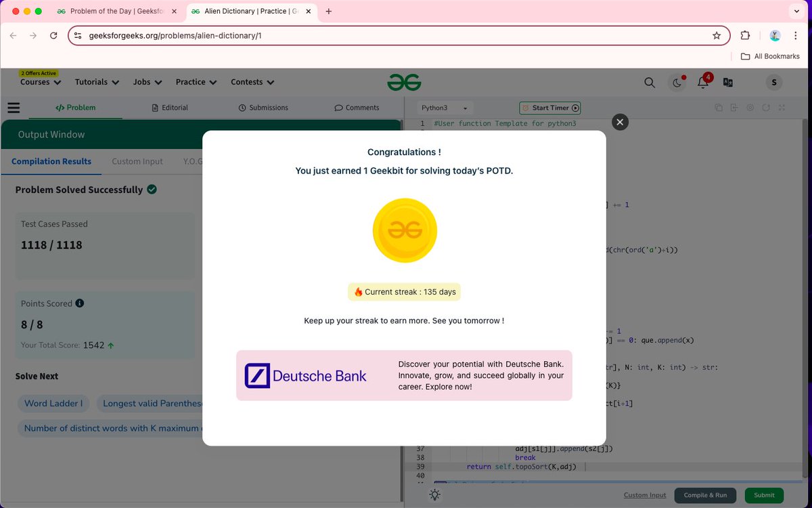Viewport: 812px width, 508px height.
Task: Click the Start Timer button
Action: click(550, 108)
